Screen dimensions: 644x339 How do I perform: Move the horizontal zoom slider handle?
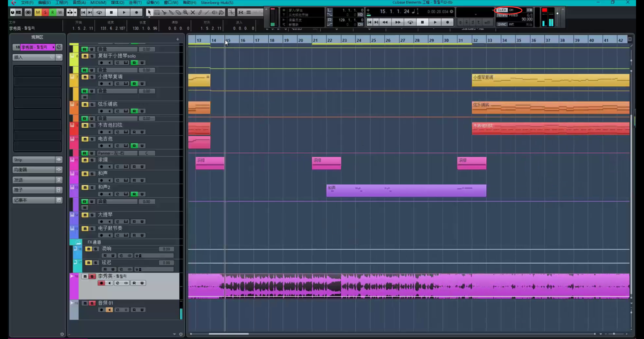614,334
